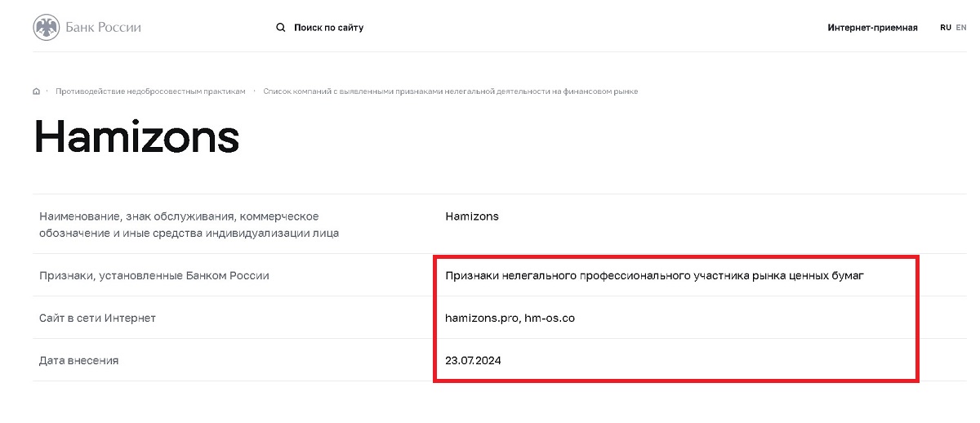Screen dimensions: 980x423
Task: Click the "Признаки, установленные Банком России" label
Action: point(154,276)
